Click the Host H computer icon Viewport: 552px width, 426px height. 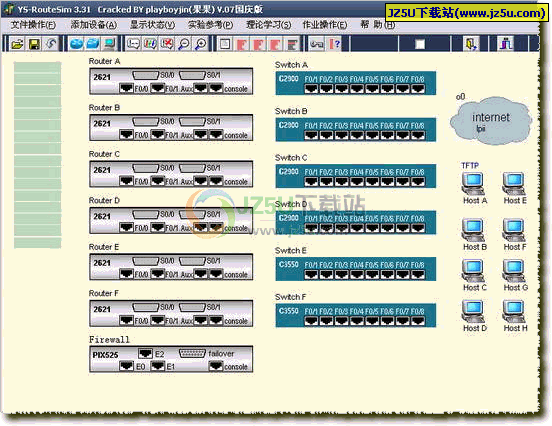[x=514, y=312]
